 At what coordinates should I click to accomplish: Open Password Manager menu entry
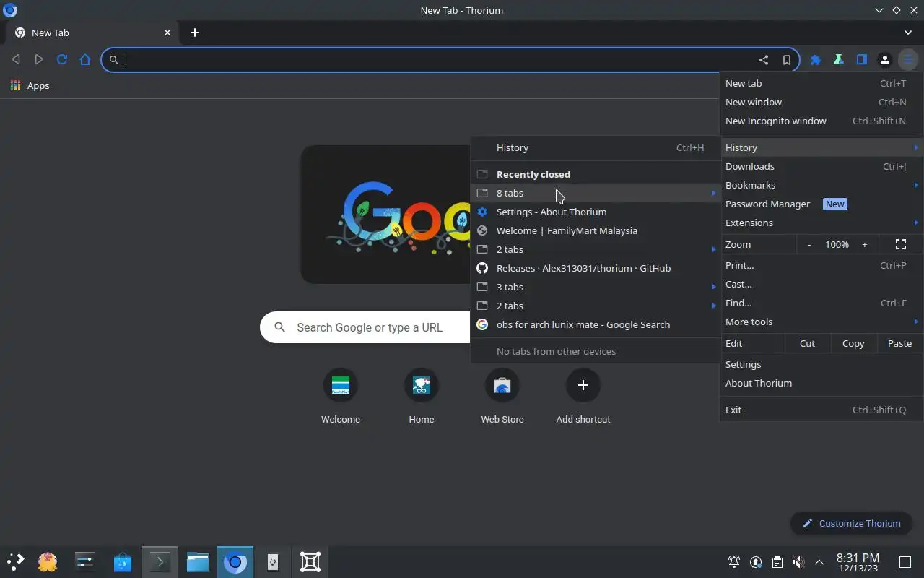point(821,204)
